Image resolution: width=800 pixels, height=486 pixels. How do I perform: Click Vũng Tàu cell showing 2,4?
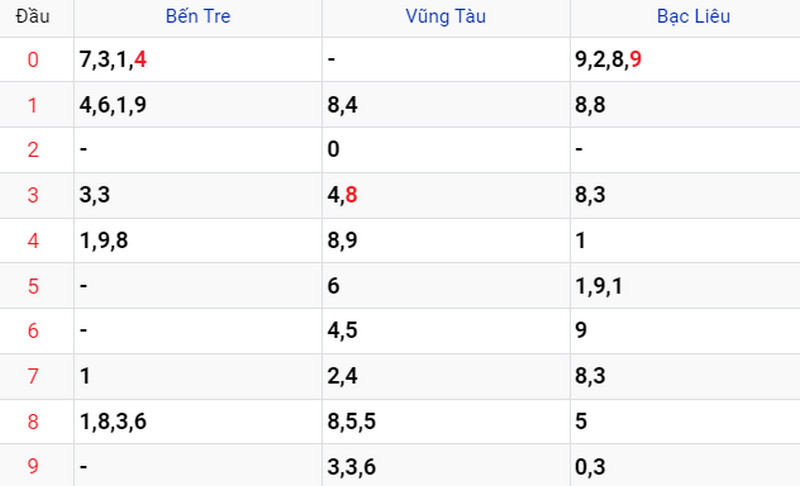click(446, 376)
